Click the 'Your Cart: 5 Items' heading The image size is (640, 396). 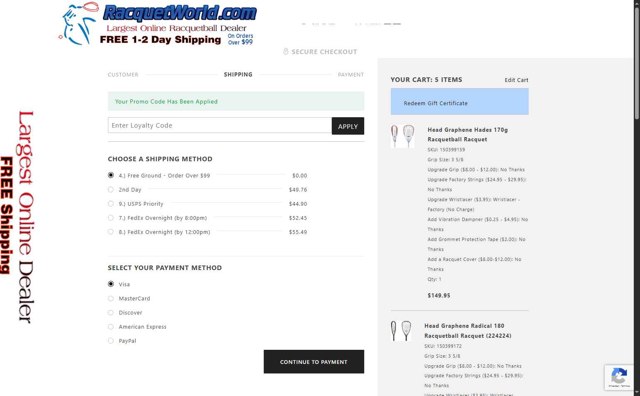point(426,80)
